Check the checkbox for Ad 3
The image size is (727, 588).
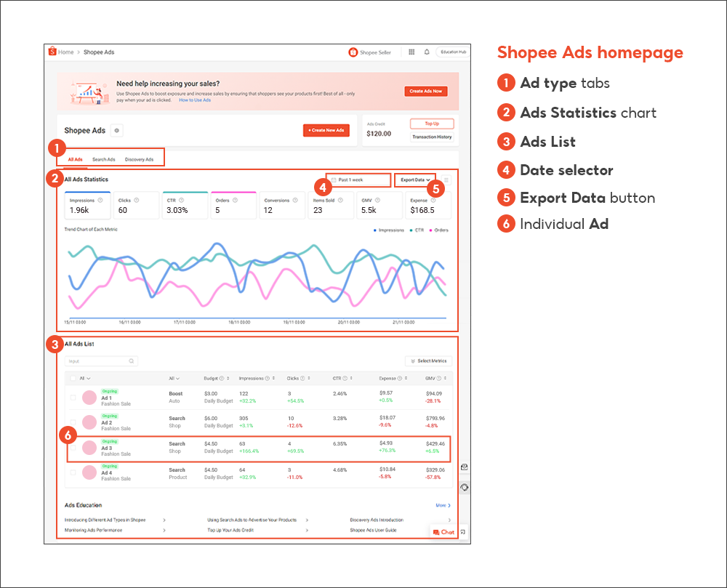(x=72, y=447)
